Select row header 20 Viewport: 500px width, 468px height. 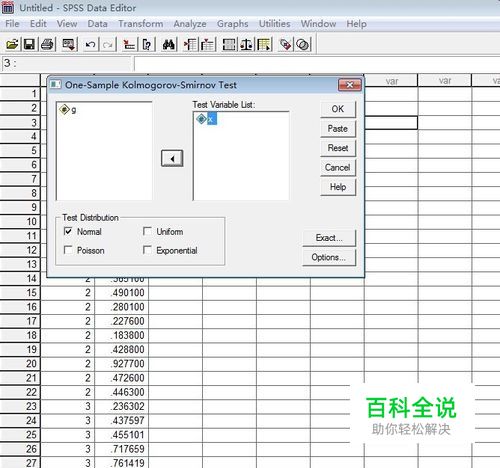tap(20, 364)
